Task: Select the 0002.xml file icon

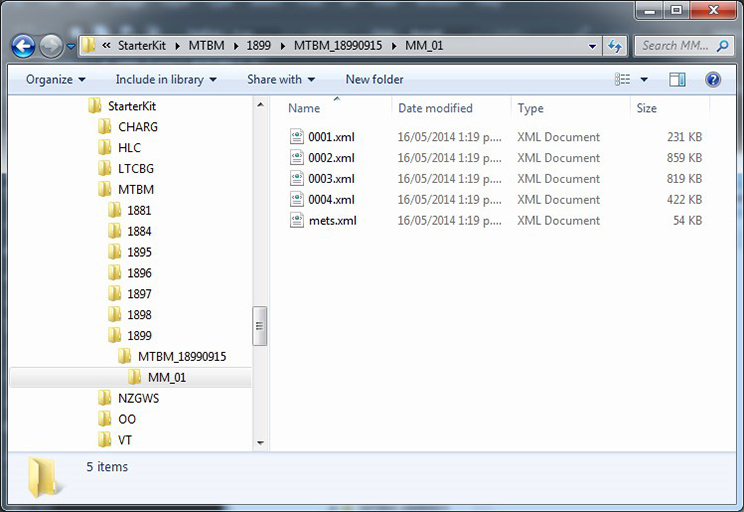Action: (x=297, y=158)
